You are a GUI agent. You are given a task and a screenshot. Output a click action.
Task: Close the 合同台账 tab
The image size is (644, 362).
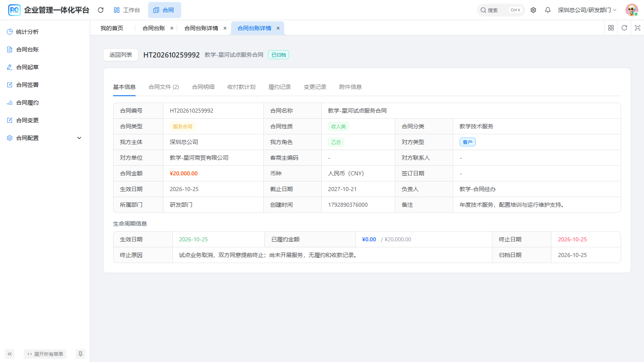(172, 28)
